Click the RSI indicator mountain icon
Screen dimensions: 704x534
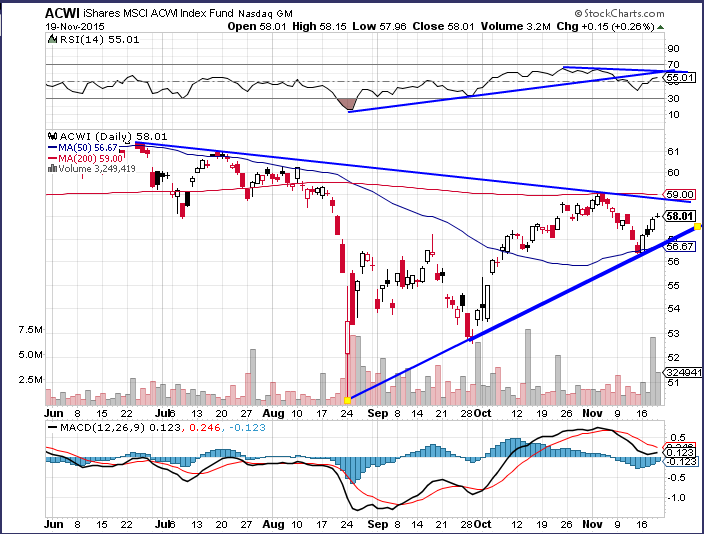(53, 40)
